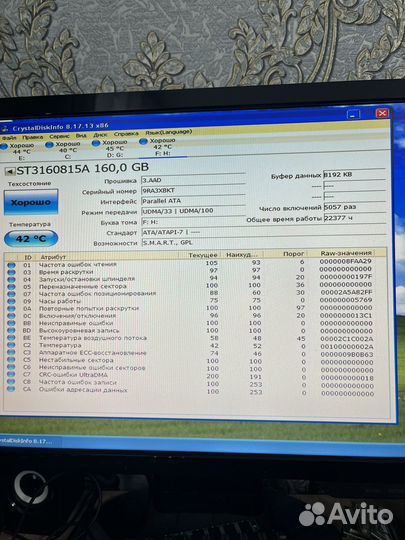Click transfer mode field UDMA/33 | UDMA/100
Screen dimensions: 405x540
pos(193,211)
